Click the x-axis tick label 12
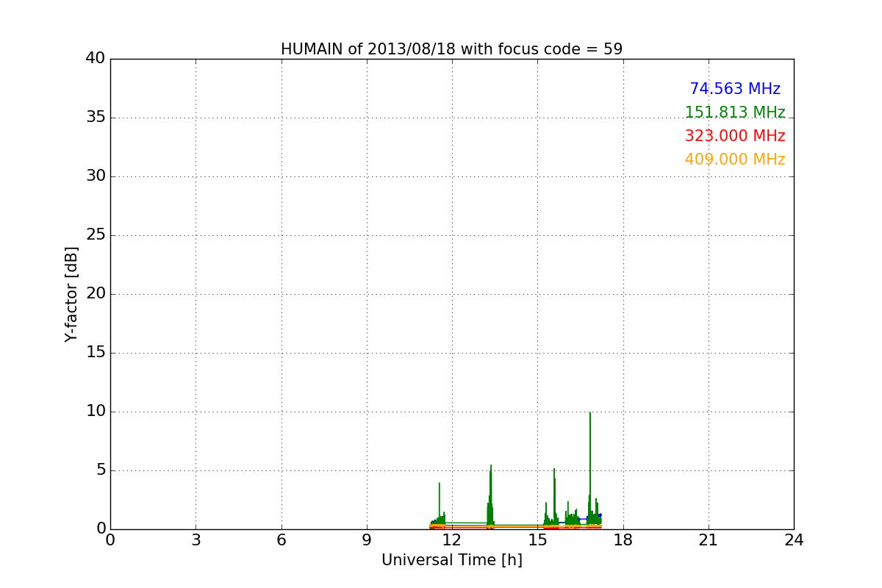Viewport: 882px width, 588px height. point(452,540)
